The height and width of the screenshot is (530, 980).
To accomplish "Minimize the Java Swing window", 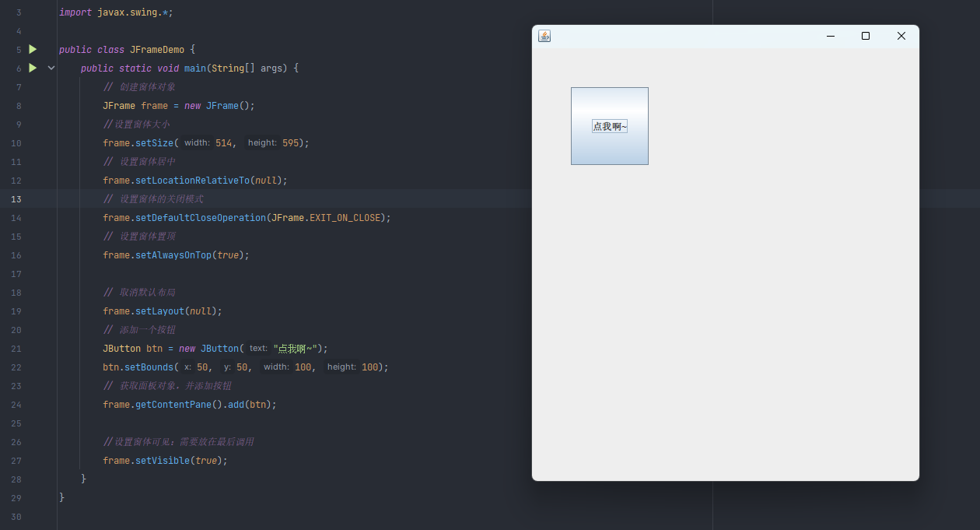I will [831, 36].
